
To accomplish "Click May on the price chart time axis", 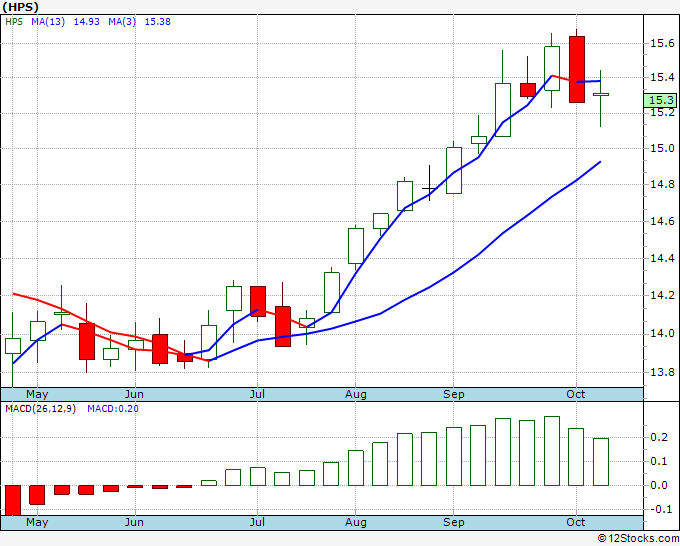I will coord(37,394).
